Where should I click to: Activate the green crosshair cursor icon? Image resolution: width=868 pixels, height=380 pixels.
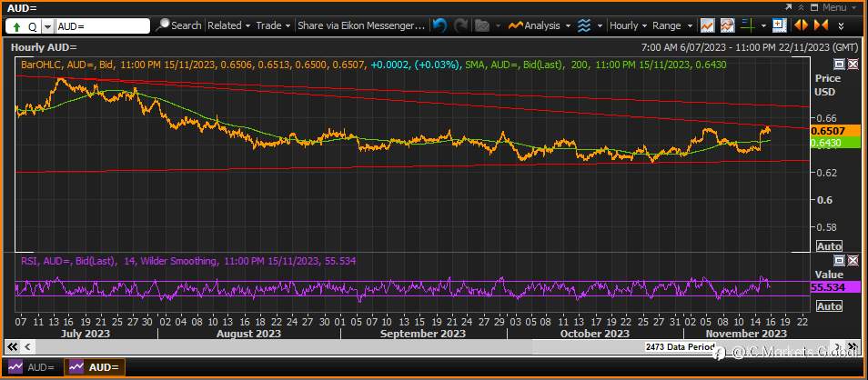coord(748,25)
